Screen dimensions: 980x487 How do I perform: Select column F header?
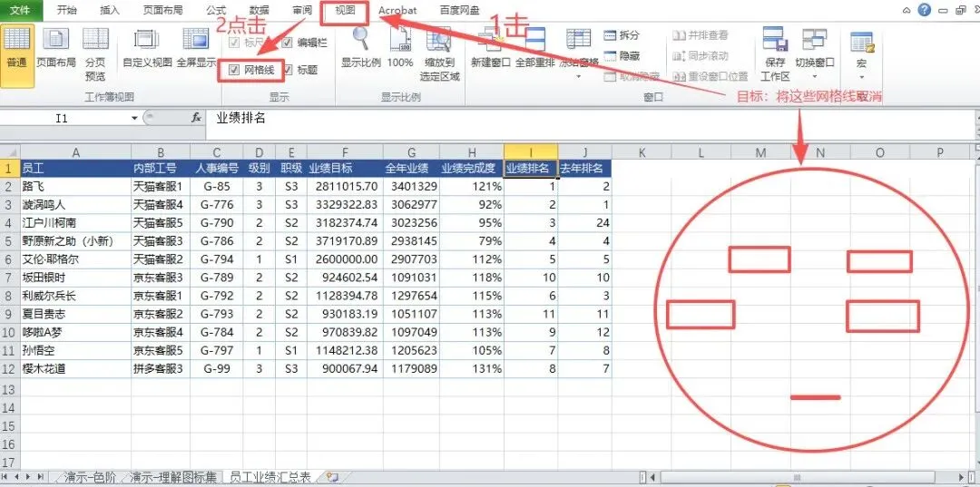tap(345, 151)
